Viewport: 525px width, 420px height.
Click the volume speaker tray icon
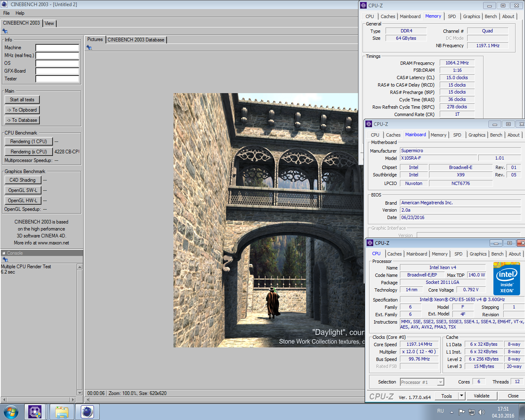[482, 412]
